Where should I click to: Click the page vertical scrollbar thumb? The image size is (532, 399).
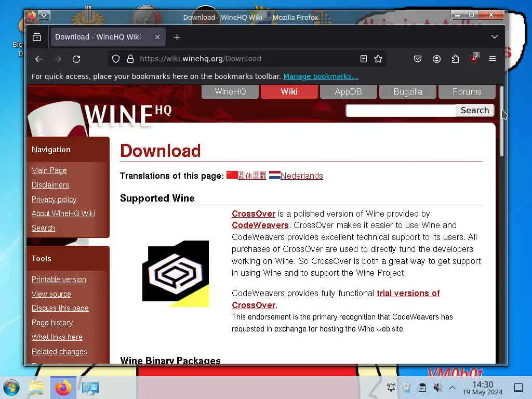(502, 121)
